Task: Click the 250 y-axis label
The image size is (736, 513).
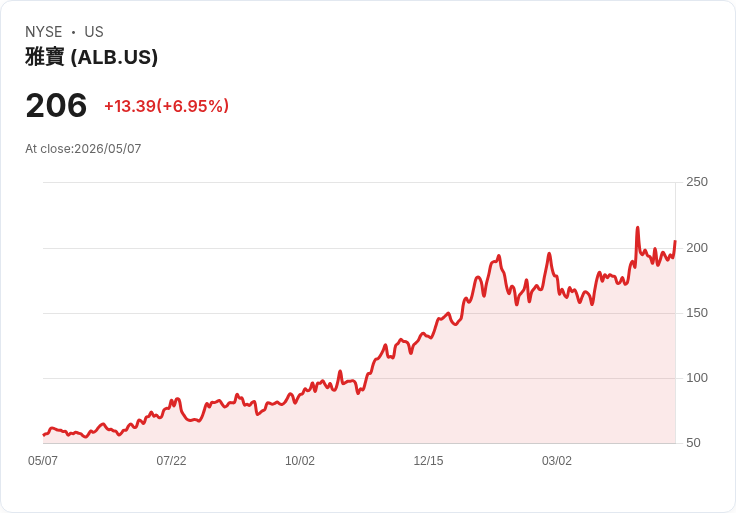Action: [697, 182]
